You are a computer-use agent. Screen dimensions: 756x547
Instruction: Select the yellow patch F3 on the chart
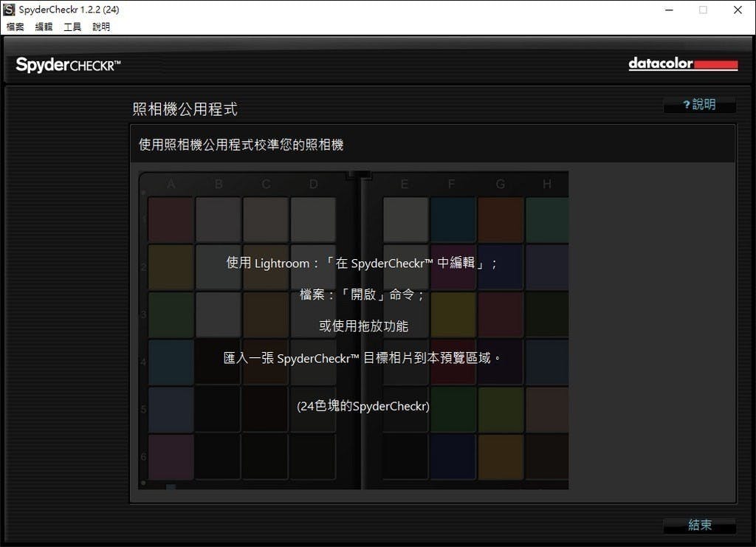(453, 314)
